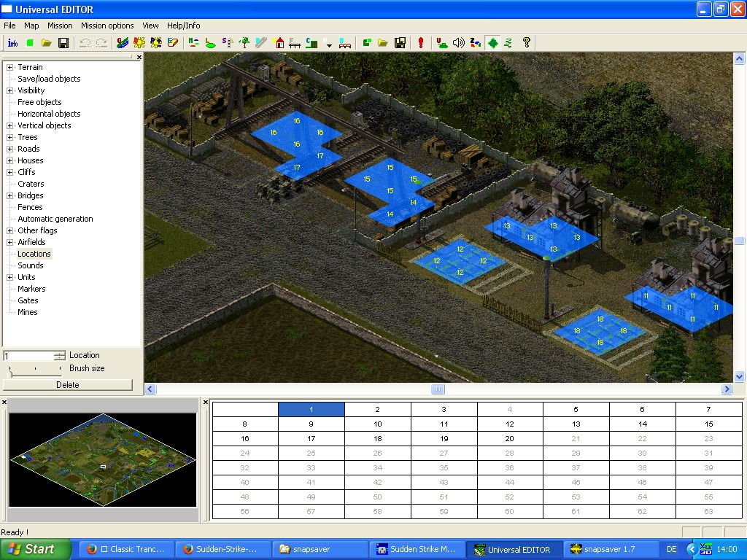Select location cell 20 in the grid
The image size is (747, 560).
510,438
